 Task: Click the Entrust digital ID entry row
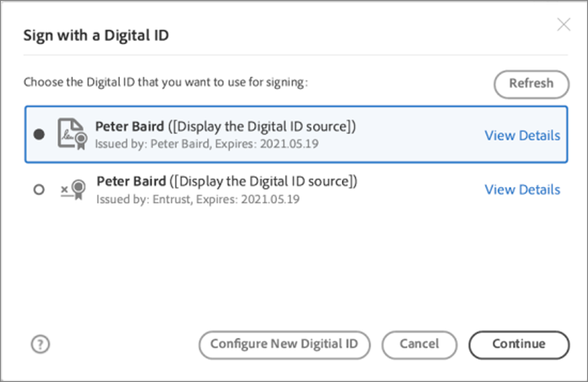pos(257,189)
